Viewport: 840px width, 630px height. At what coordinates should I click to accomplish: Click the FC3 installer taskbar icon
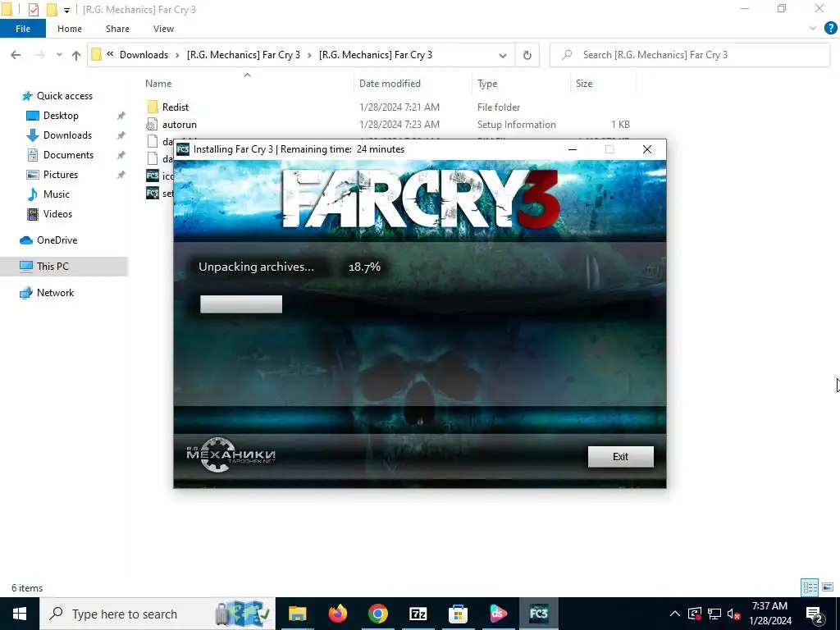click(x=538, y=614)
